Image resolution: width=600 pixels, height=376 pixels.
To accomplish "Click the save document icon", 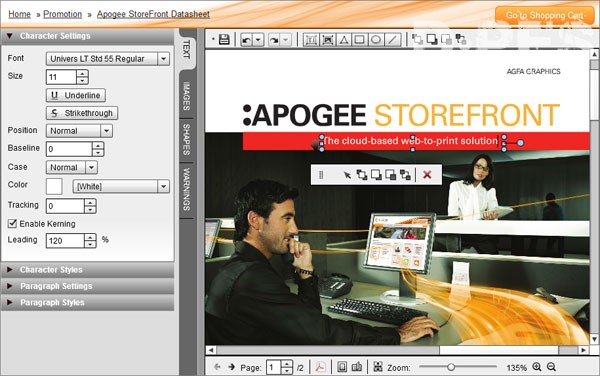I will point(224,39).
